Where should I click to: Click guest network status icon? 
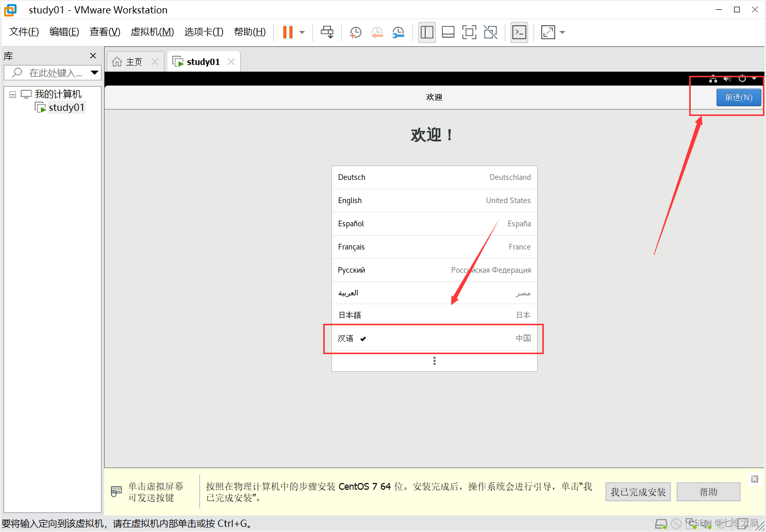(x=713, y=79)
